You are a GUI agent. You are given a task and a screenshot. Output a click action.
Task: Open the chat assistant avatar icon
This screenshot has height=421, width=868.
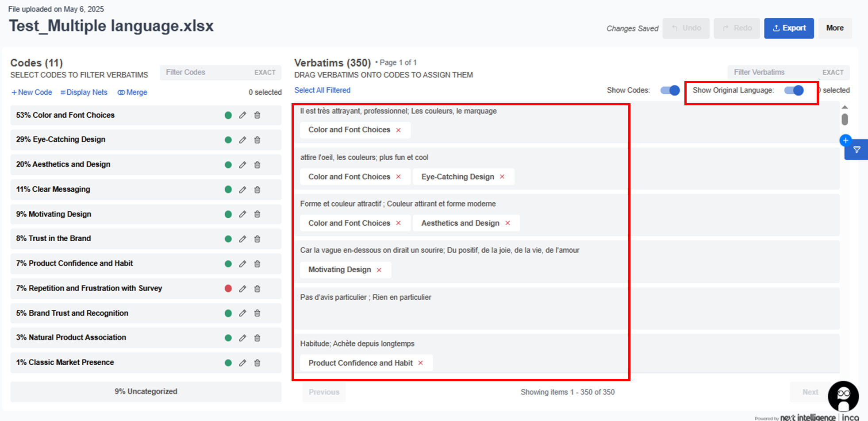click(x=843, y=396)
